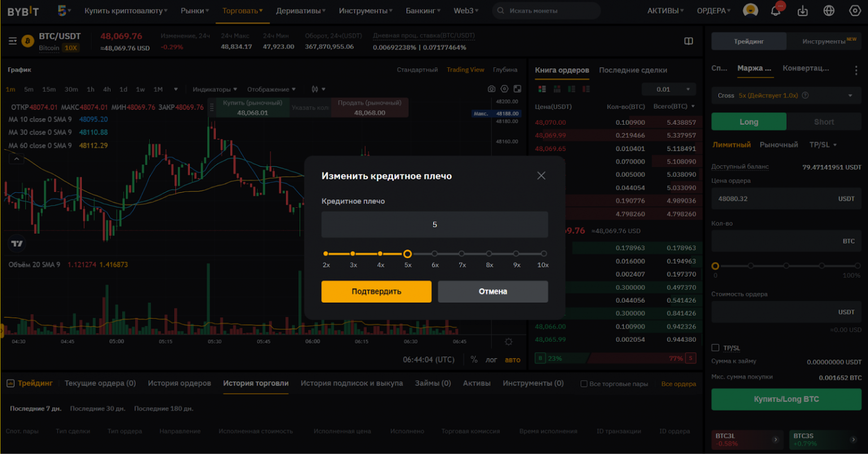Click the Кредитное плечо input field

[x=435, y=225]
